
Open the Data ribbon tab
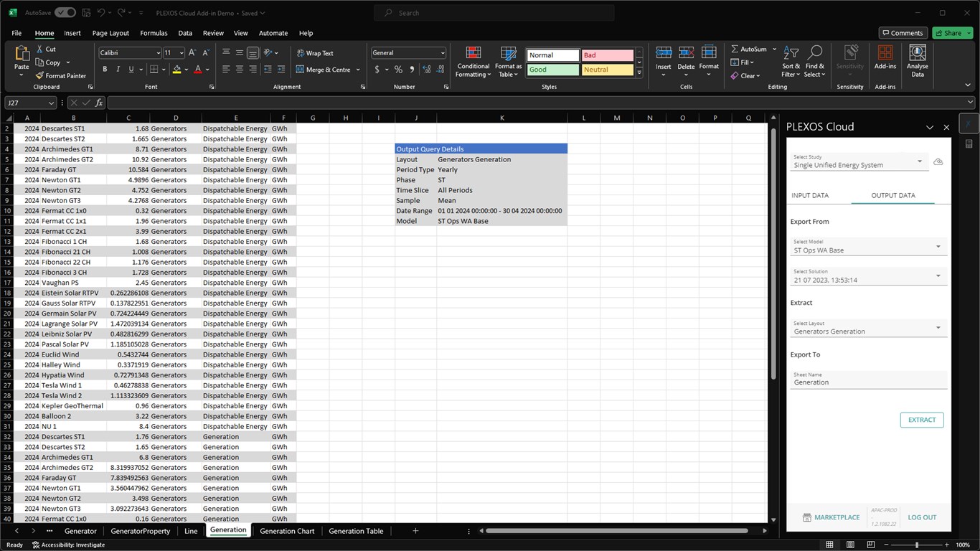coord(185,33)
